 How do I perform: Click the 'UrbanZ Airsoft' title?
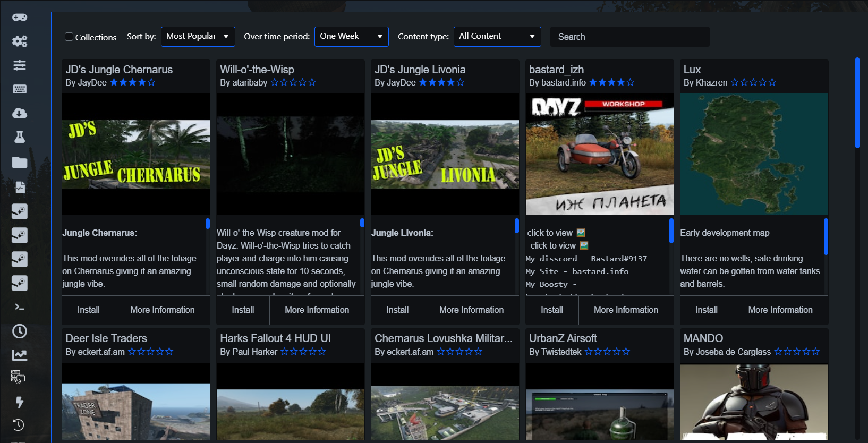click(563, 338)
